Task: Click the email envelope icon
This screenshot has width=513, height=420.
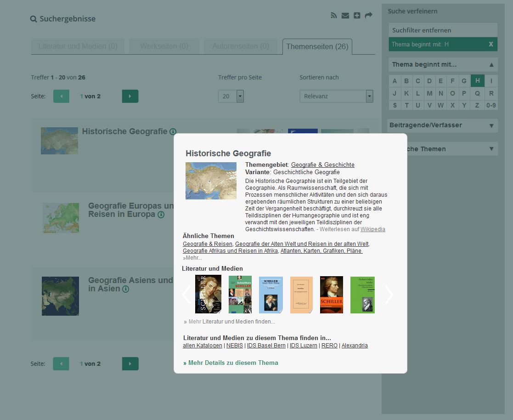Action: click(345, 15)
